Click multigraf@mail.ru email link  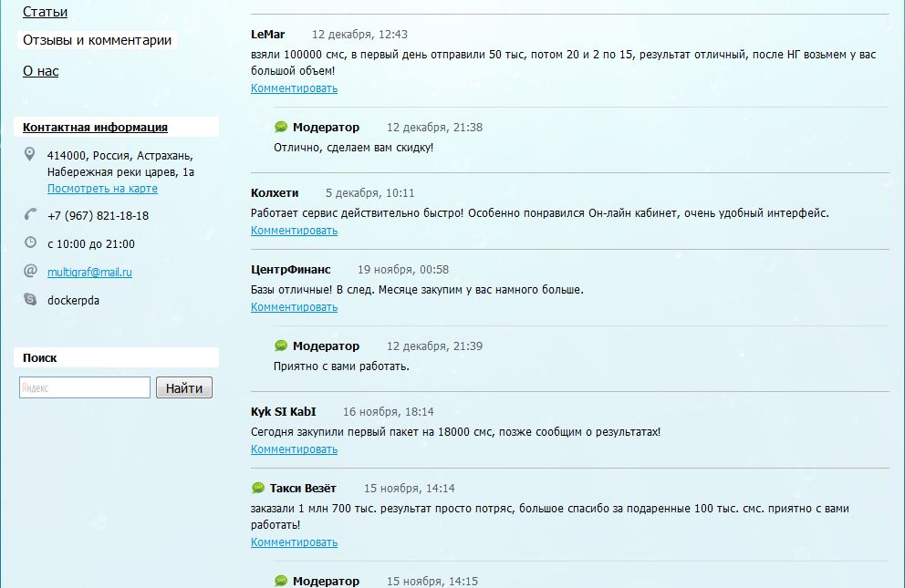coord(89,272)
